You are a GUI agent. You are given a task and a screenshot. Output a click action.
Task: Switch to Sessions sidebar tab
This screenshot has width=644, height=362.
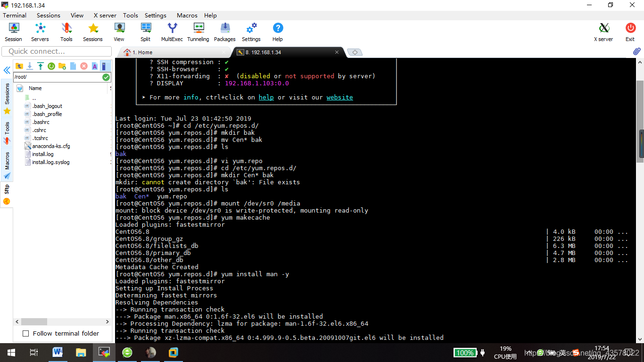tap(7, 98)
